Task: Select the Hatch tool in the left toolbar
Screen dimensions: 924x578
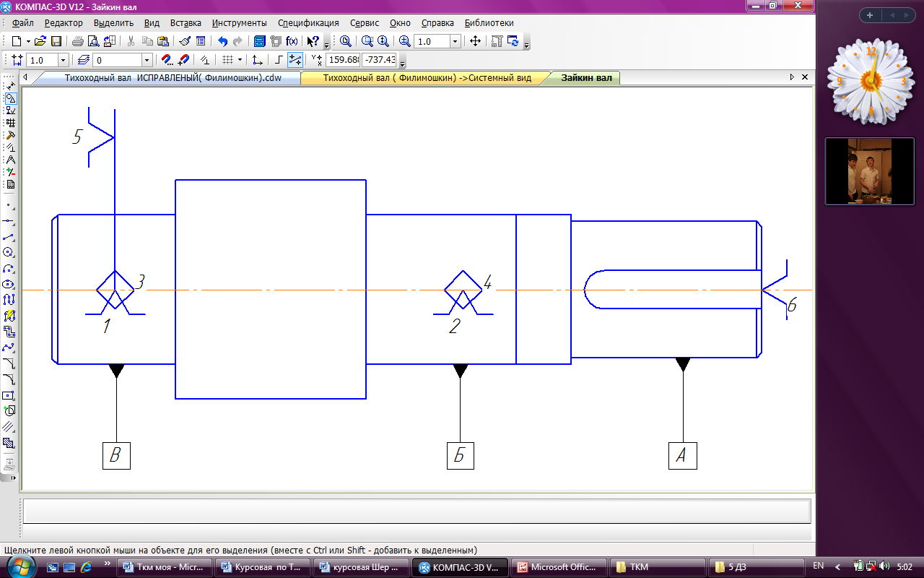Action: (10, 443)
